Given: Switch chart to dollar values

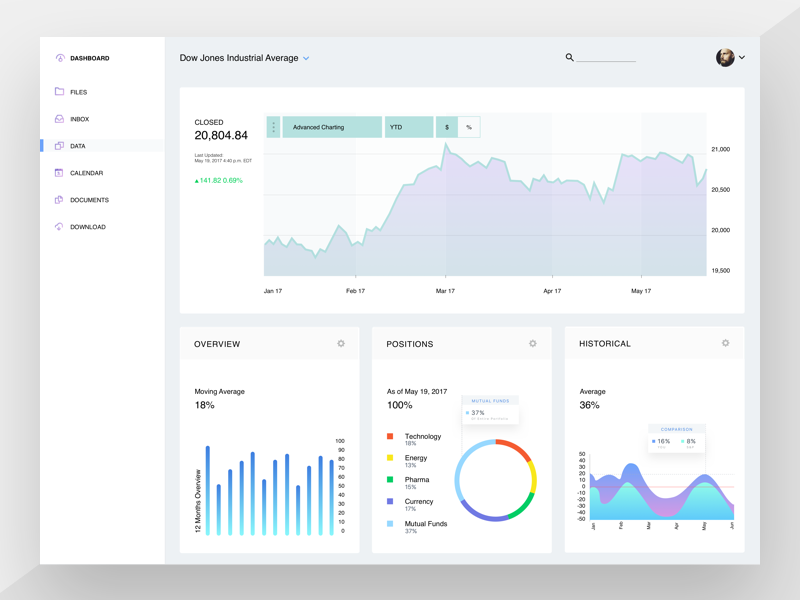Looking at the screenshot, I should pos(447,127).
